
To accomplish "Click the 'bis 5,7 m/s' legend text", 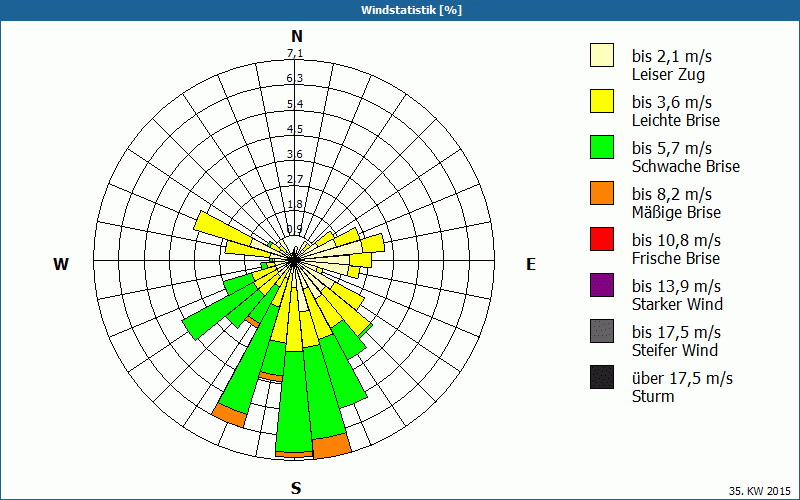I will (671, 148).
